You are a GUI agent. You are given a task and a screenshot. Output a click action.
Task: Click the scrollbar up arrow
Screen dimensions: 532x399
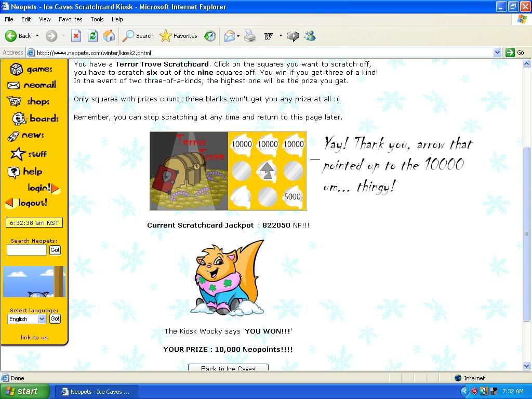[527, 63]
